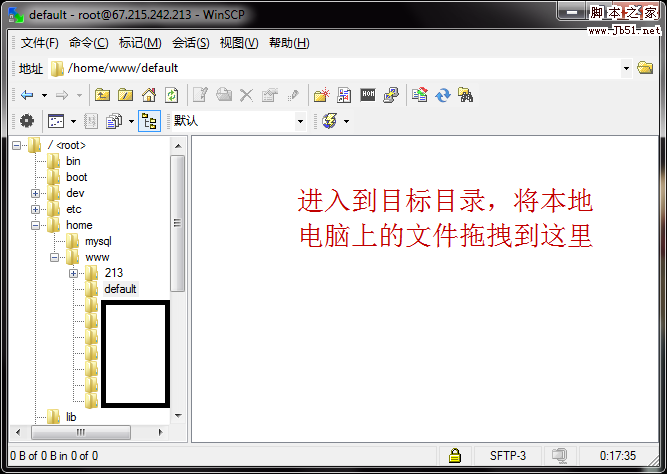Click the compression status monitor icon
Screen dimensions: 667x474
[x=559, y=455]
